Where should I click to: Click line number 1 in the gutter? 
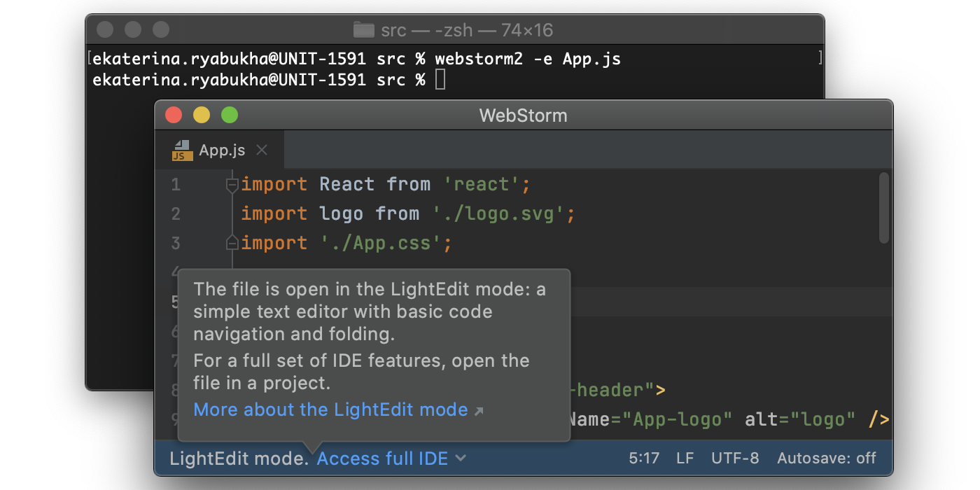175,185
